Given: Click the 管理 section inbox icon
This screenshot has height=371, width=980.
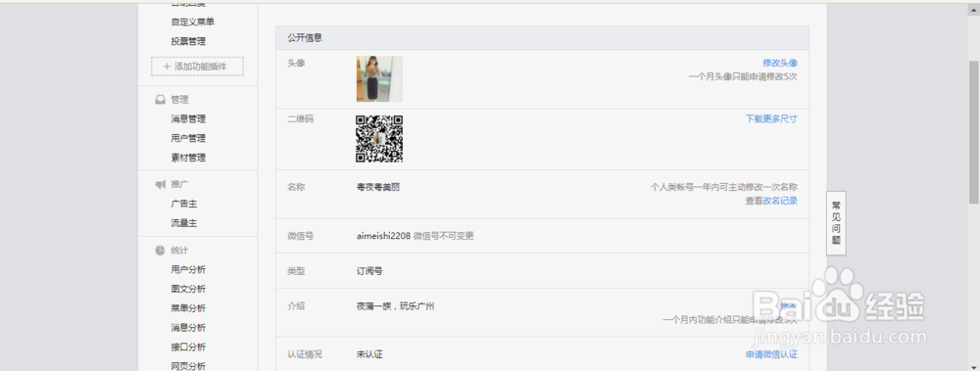Looking at the screenshot, I should (x=160, y=99).
